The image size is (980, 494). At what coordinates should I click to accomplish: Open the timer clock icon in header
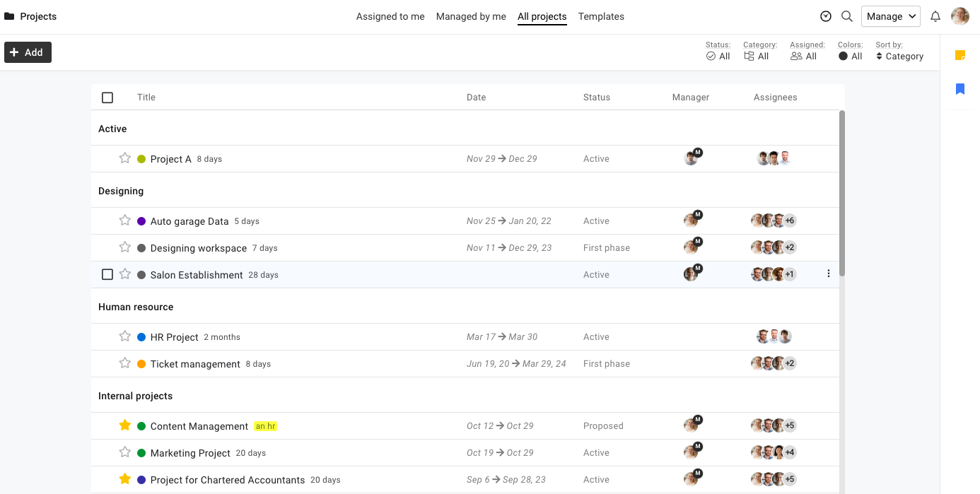pos(826,16)
